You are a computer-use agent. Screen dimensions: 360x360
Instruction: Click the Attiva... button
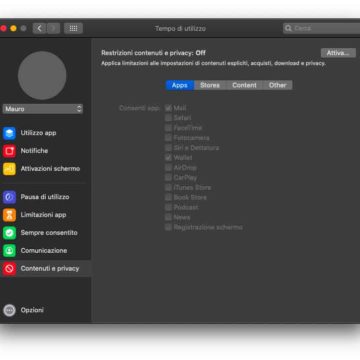pyautogui.click(x=338, y=53)
